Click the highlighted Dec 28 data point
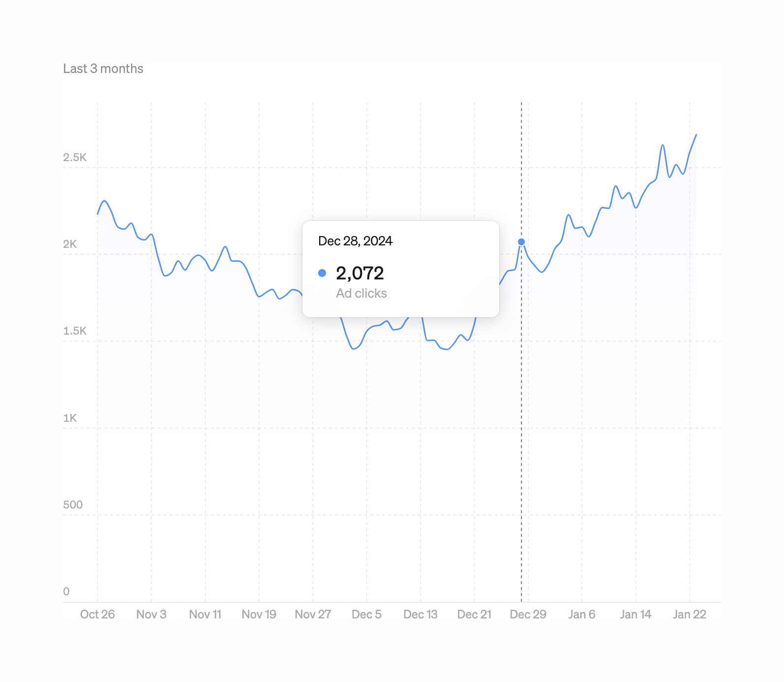The width and height of the screenshot is (784, 682). click(x=522, y=242)
